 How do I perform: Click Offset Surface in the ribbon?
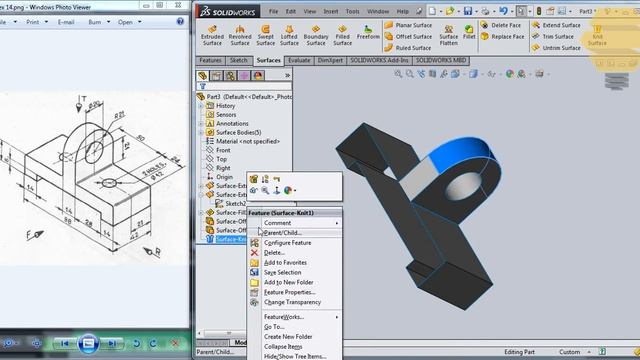(x=408, y=37)
